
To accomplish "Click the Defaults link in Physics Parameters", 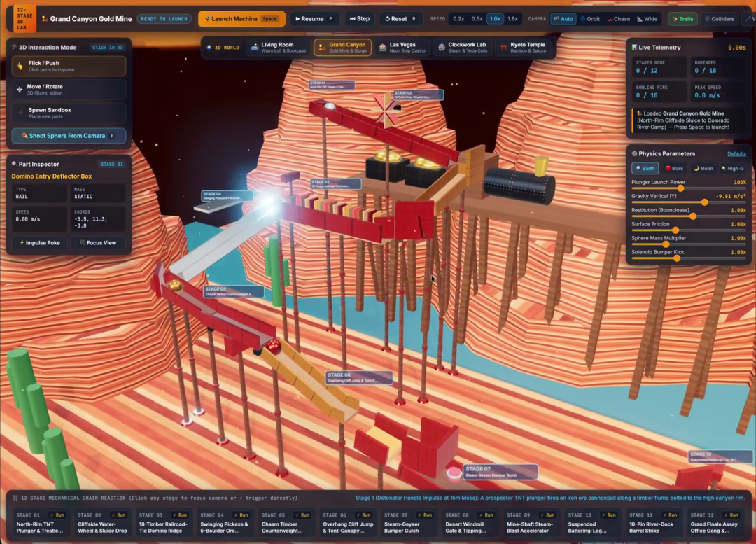I will [x=736, y=154].
